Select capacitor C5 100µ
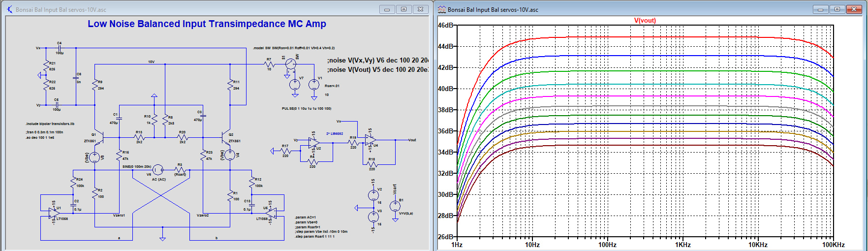868x251 pixels. [x=57, y=105]
